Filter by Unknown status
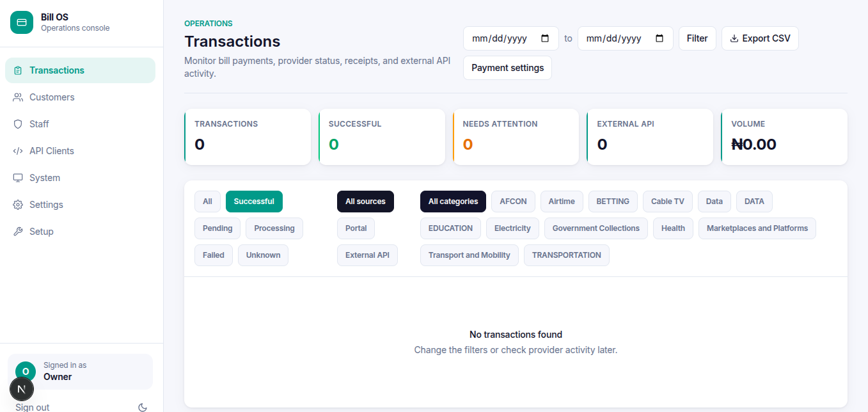The width and height of the screenshot is (868, 412). coord(264,255)
